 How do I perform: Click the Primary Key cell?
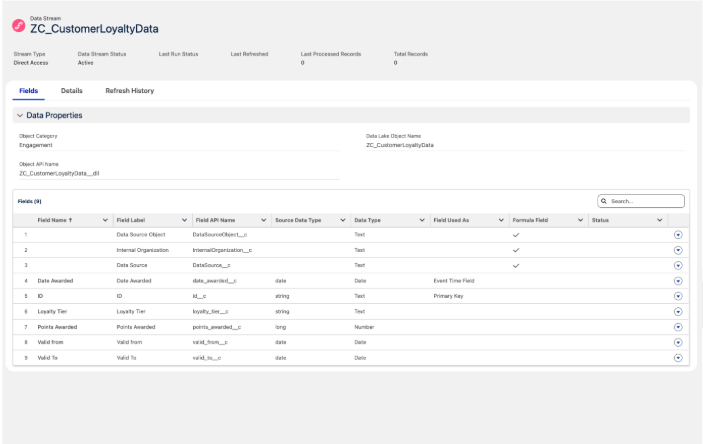click(448, 296)
